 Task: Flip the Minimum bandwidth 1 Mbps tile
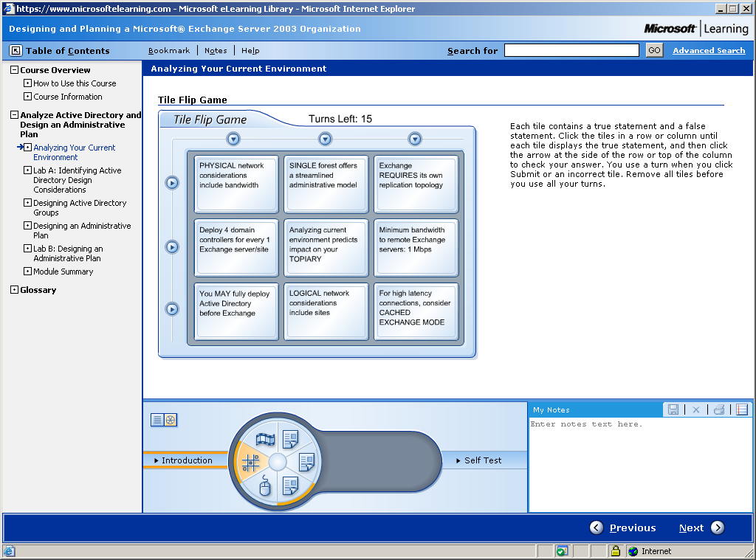[x=416, y=248]
